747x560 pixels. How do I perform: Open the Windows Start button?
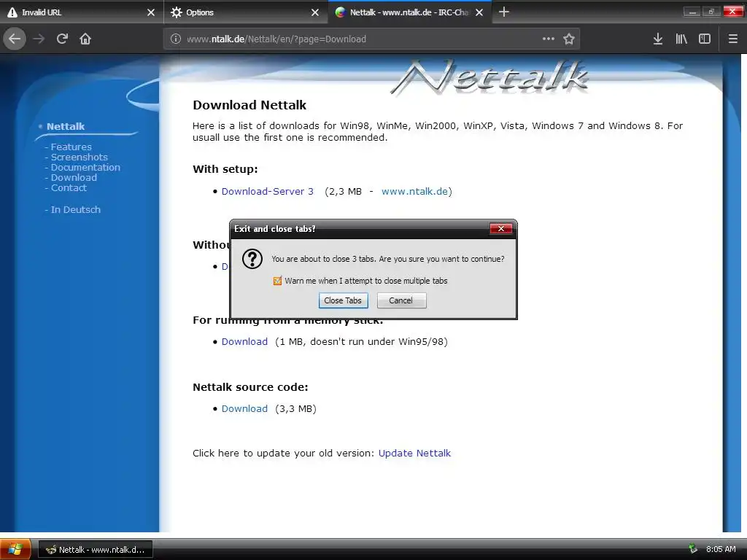[15, 549]
